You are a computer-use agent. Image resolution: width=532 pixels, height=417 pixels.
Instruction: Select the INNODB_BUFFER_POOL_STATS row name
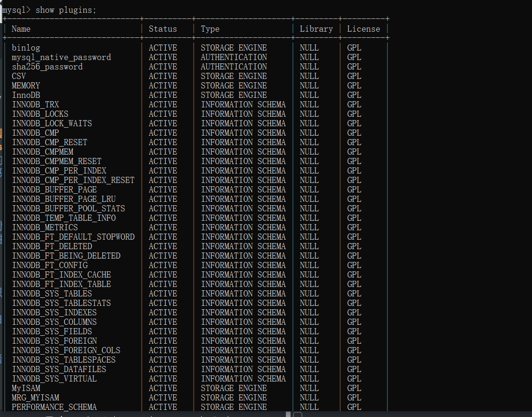69,209
